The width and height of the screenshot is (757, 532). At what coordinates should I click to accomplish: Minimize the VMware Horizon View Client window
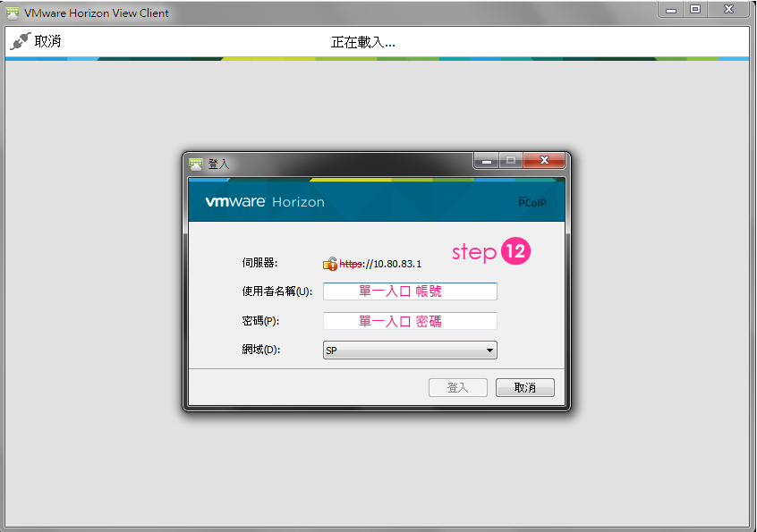(x=671, y=10)
